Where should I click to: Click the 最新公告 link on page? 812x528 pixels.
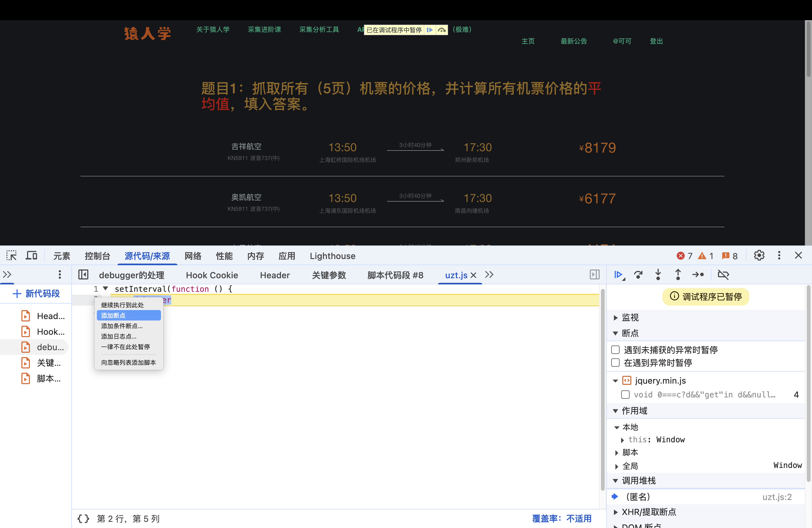click(x=574, y=41)
